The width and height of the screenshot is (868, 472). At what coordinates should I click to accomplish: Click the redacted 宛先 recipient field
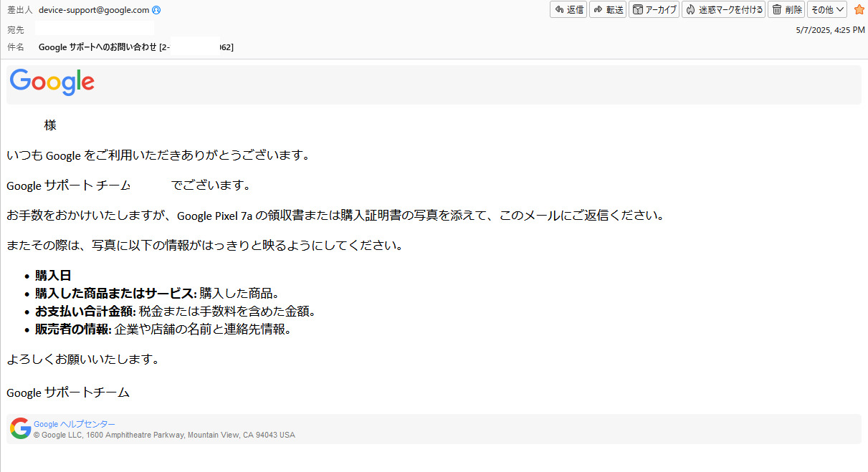pos(94,29)
